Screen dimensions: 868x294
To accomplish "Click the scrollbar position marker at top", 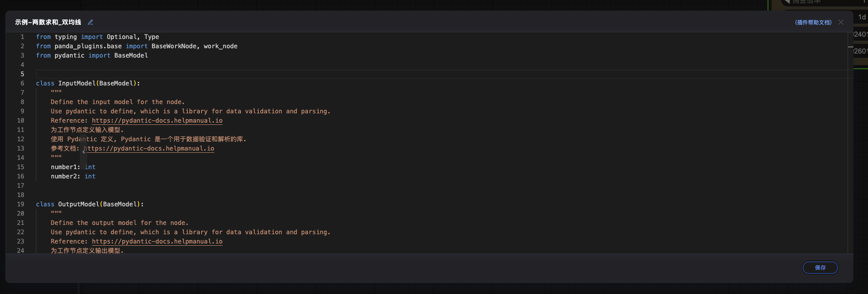I will (x=850, y=46).
